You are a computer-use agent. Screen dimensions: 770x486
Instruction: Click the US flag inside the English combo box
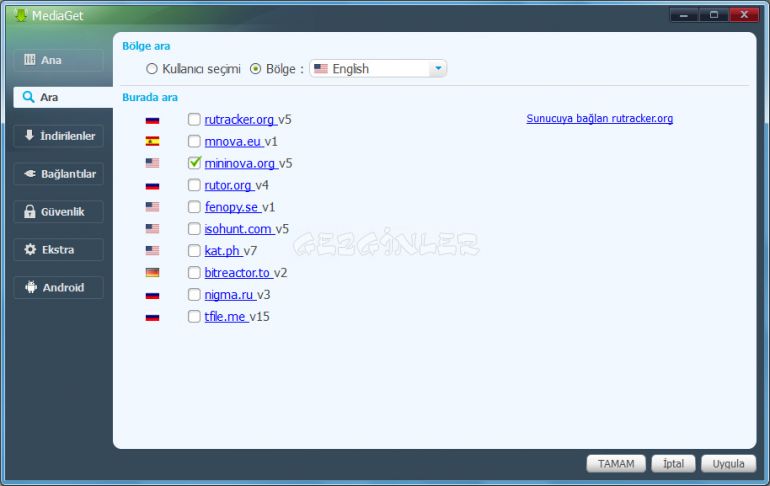pos(321,69)
